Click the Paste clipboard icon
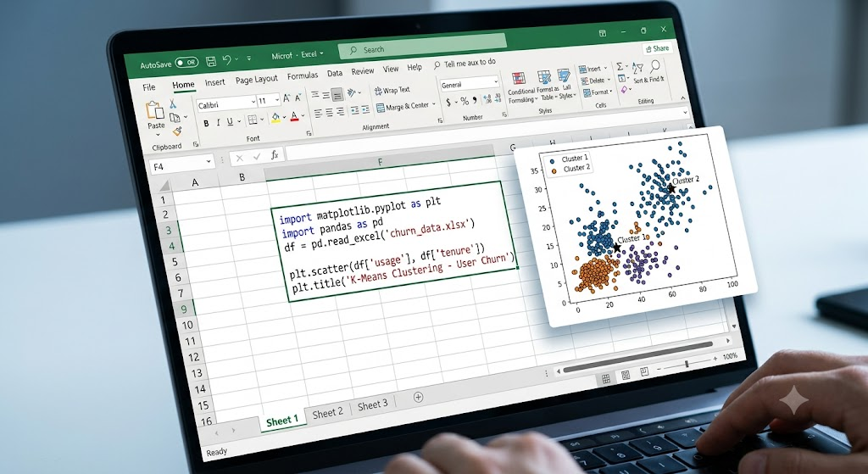Screen dimensions: 868x474 [155, 110]
